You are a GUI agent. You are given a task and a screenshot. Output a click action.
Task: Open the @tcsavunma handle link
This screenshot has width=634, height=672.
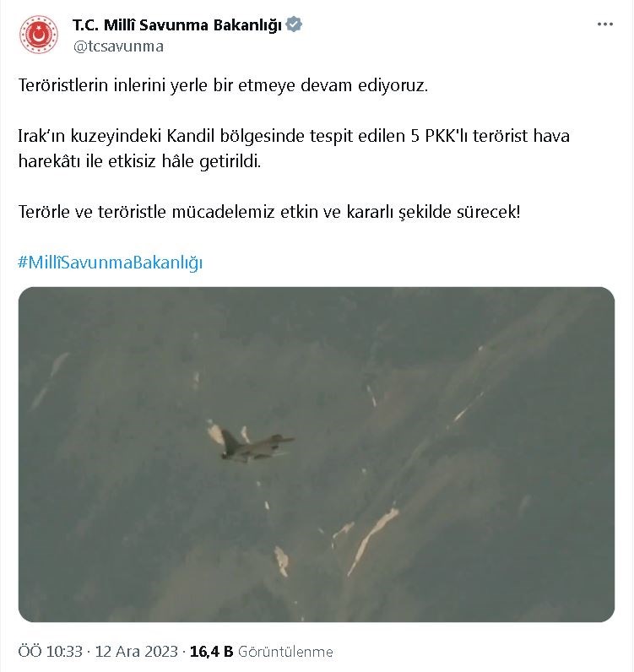(x=118, y=46)
